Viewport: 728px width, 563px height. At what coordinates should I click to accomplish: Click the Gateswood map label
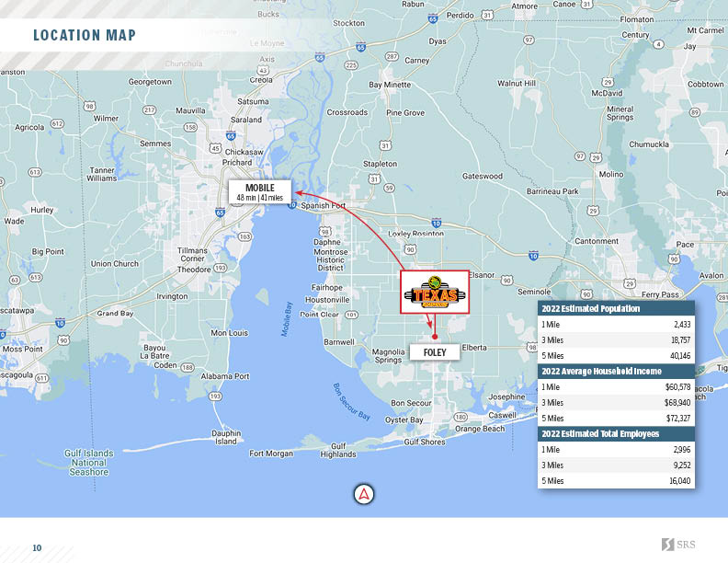483,176
